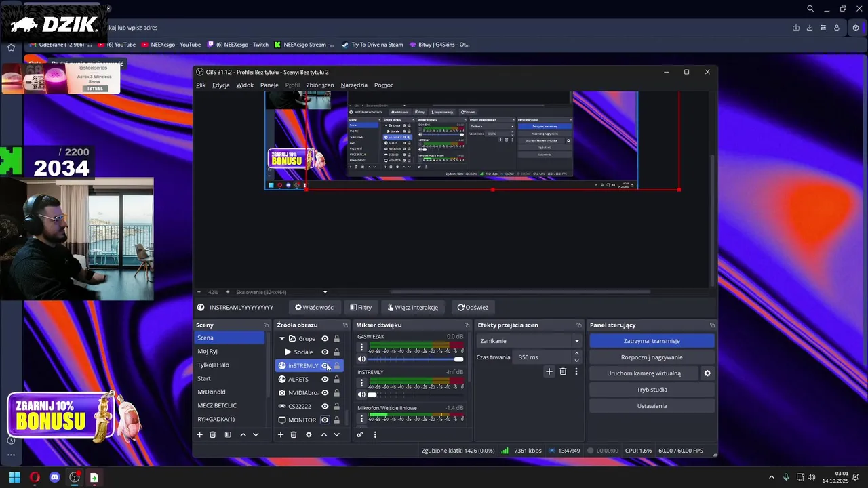Undock the Efekty przejścia scen panel

tap(578, 325)
